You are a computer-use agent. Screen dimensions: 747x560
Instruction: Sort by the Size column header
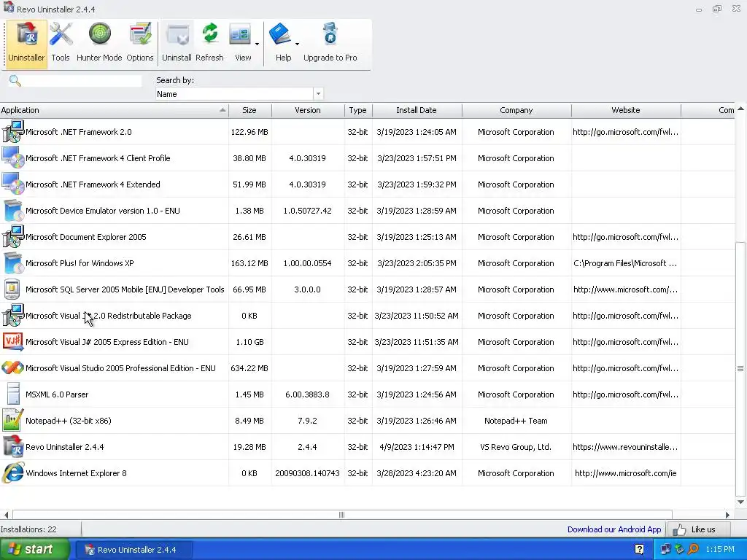coord(249,110)
